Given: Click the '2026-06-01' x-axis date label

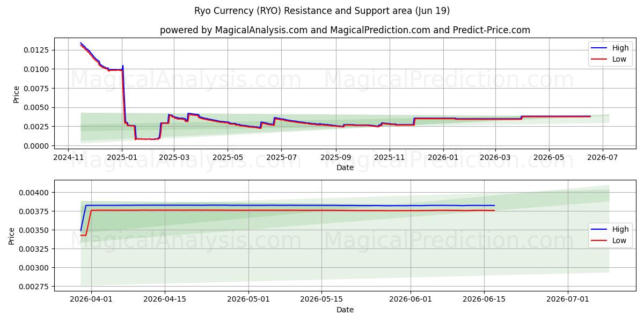Looking at the screenshot, I should pos(411,299).
